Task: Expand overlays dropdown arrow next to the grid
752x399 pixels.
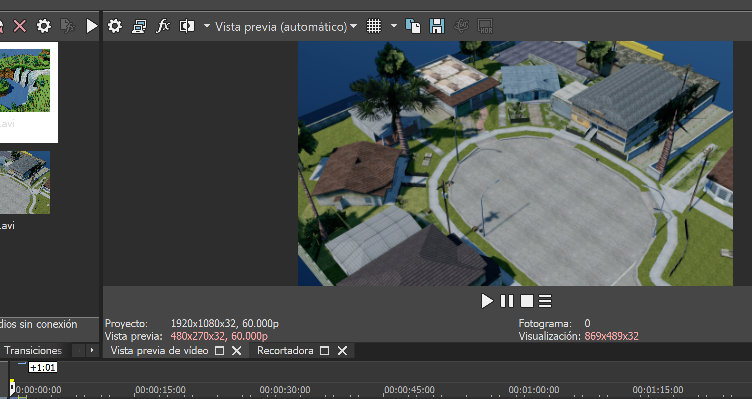Action: pyautogui.click(x=394, y=26)
